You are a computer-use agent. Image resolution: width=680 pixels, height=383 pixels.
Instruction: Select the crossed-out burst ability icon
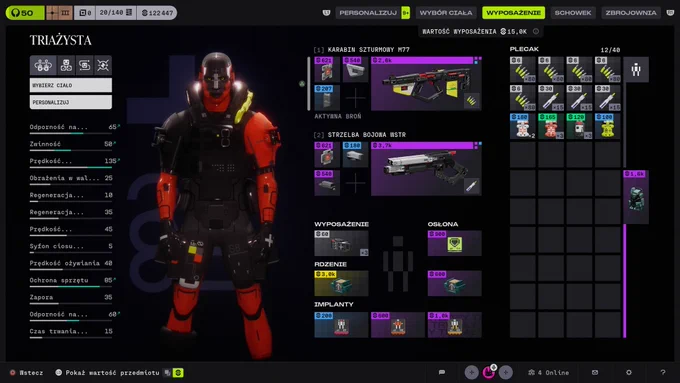click(x=103, y=65)
